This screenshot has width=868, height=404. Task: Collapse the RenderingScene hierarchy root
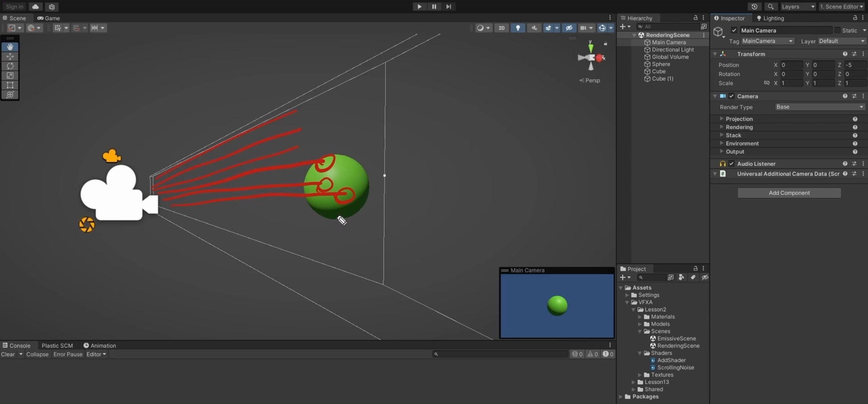pyautogui.click(x=634, y=35)
